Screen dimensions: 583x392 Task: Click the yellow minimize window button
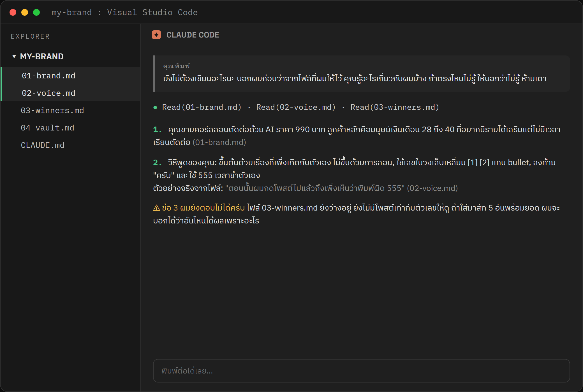coord(25,12)
